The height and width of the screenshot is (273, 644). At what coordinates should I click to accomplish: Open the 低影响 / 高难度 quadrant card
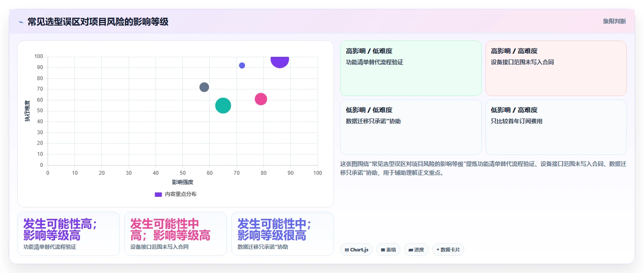556,127
